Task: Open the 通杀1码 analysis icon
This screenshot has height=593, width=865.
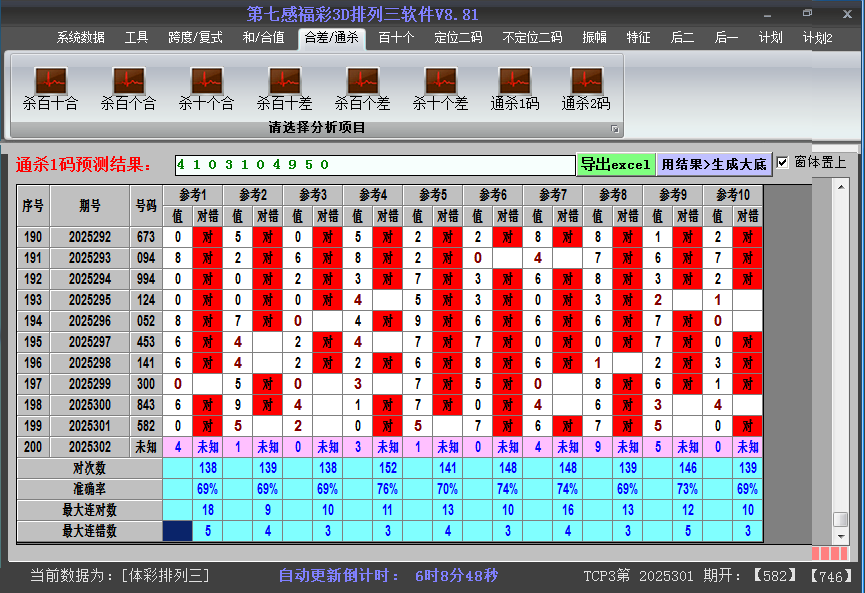Action: [514, 82]
